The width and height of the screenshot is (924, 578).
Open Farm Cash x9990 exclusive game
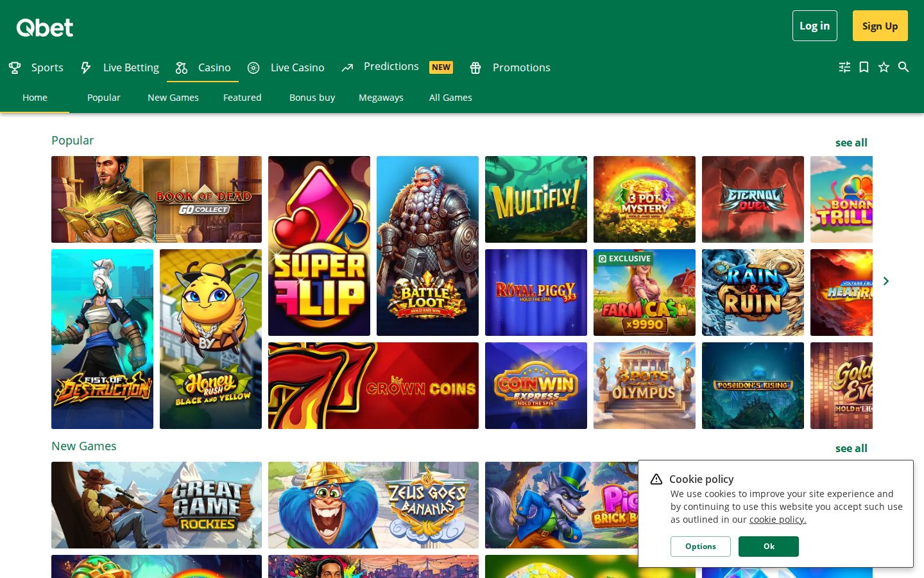coord(644,292)
